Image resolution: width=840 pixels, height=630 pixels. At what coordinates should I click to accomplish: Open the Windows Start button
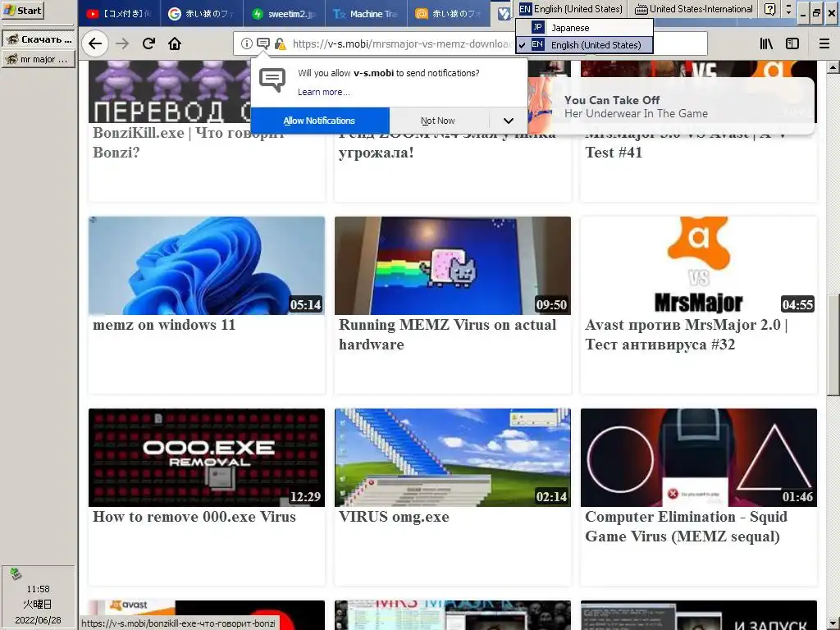[x=22, y=10]
